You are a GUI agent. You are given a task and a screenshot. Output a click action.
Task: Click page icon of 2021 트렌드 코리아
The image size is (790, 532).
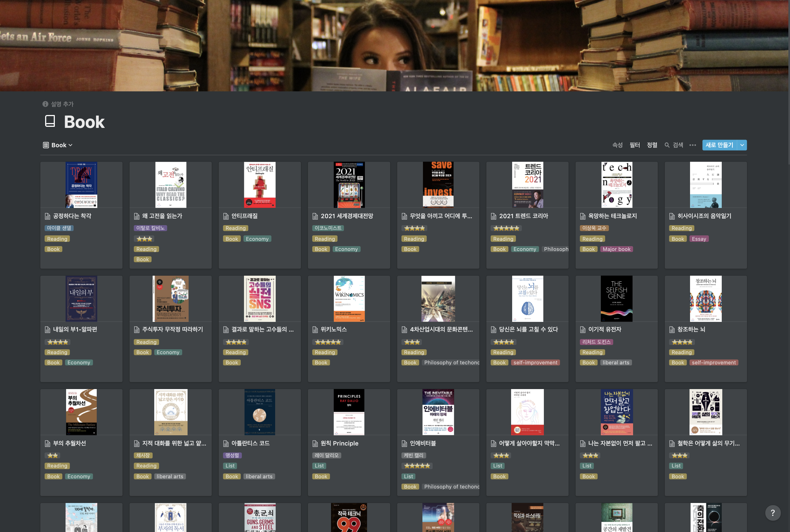pos(494,216)
